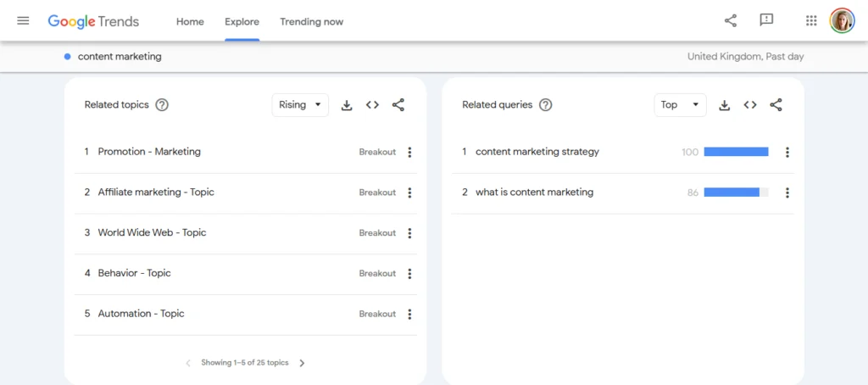Image resolution: width=868 pixels, height=385 pixels.
Task: Click the what is content marketing value bar
Action: 737,192
